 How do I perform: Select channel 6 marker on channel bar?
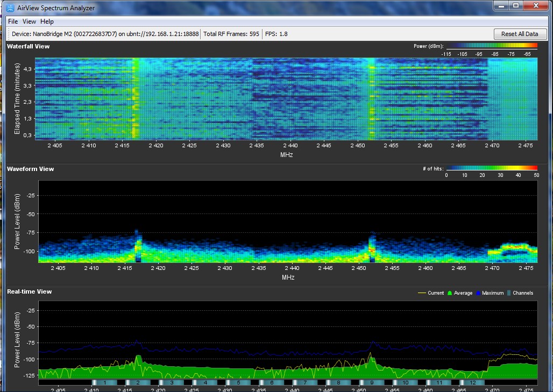[272, 382]
